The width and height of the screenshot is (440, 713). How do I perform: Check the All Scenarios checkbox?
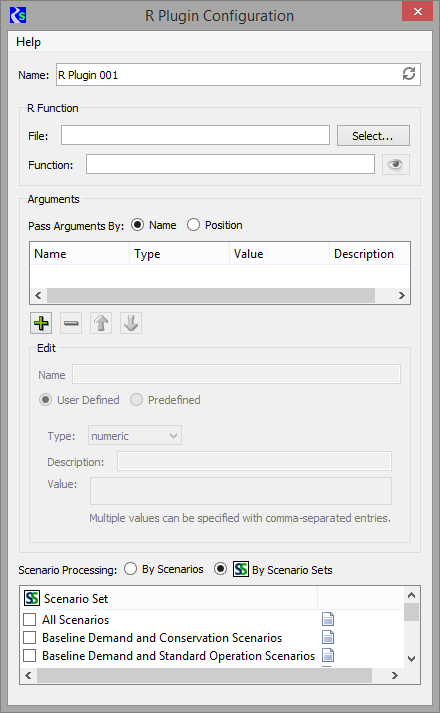[x=30, y=620]
